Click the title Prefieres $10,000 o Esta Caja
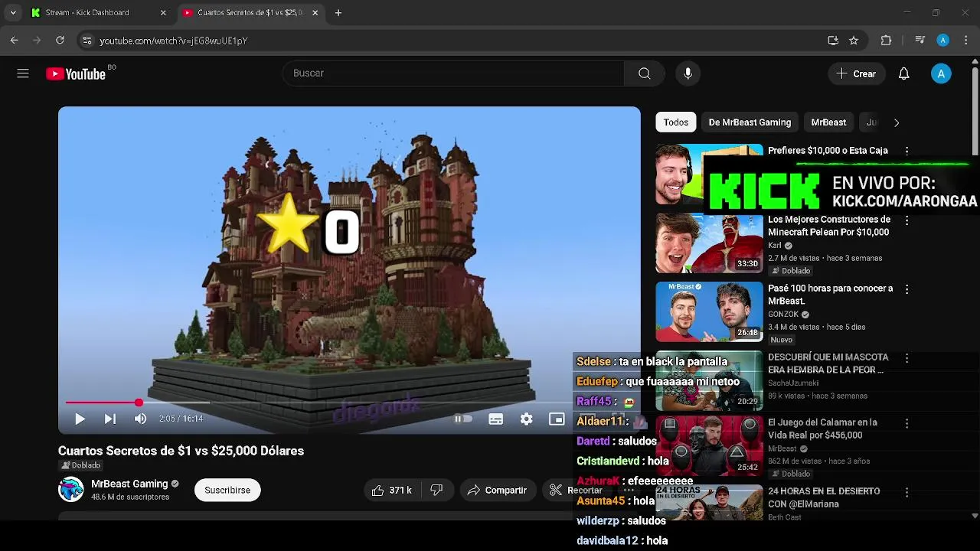980x551 pixels. 828,151
